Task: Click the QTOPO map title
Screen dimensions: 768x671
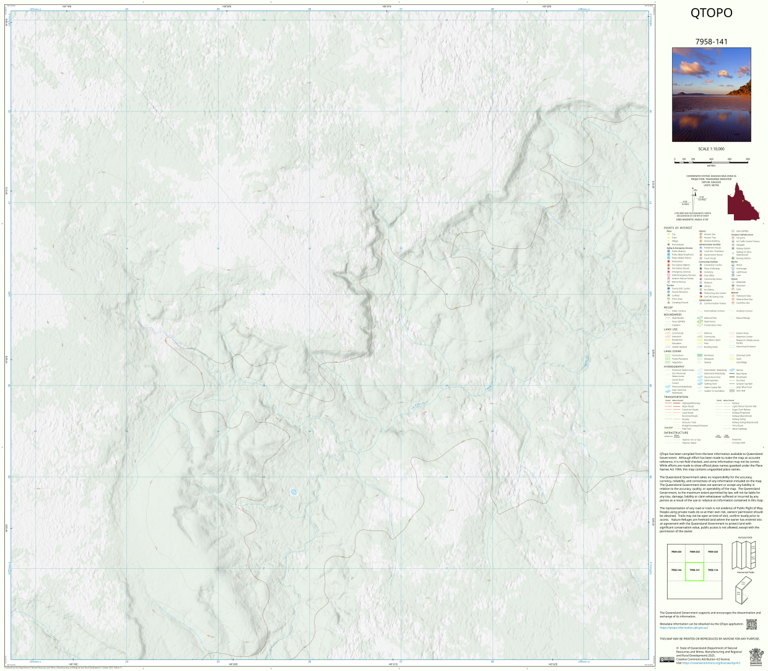Action: pyautogui.click(x=711, y=13)
